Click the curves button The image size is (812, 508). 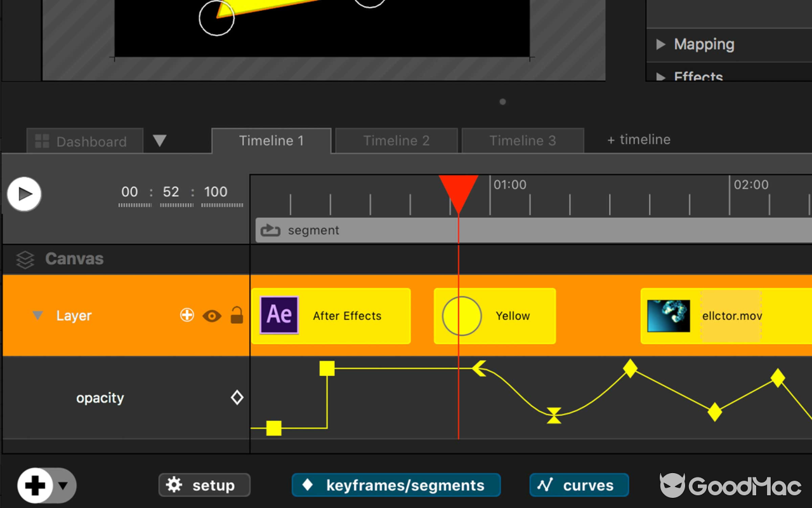(579, 485)
